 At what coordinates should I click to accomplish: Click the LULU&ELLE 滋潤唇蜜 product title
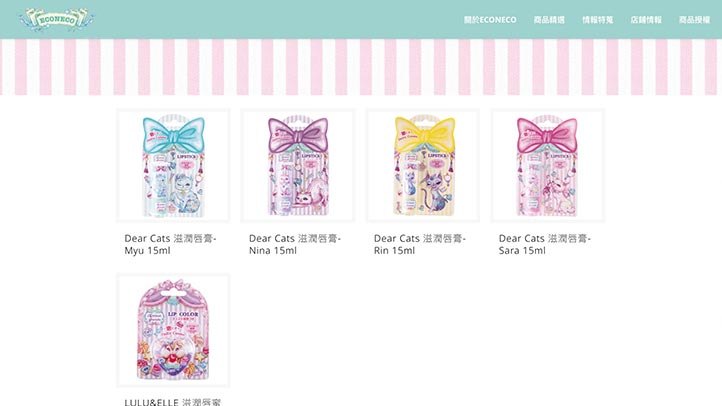pos(173,402)
